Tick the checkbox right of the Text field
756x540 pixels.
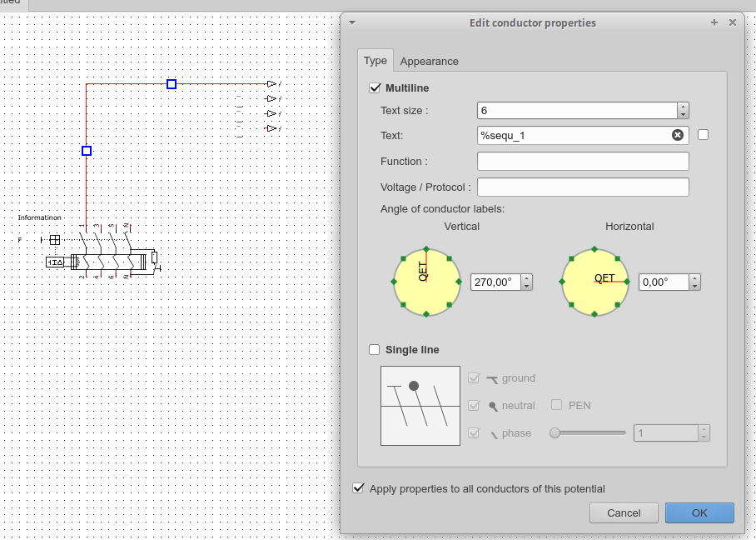pyautogui.click(x=704, y=135)
